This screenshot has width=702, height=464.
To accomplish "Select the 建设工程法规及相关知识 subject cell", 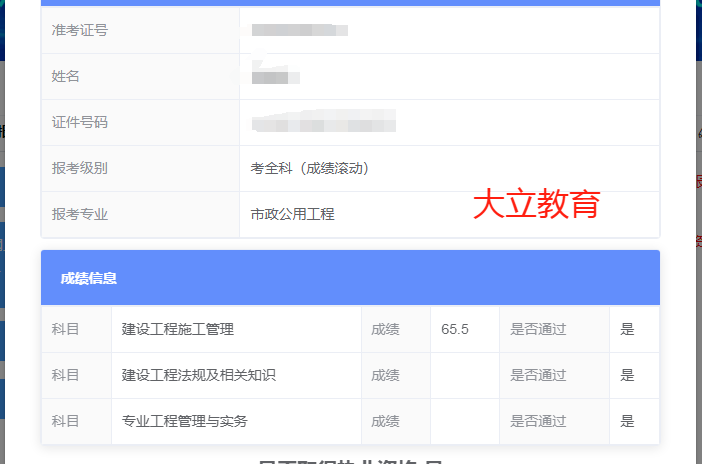I will click(236, 375).
